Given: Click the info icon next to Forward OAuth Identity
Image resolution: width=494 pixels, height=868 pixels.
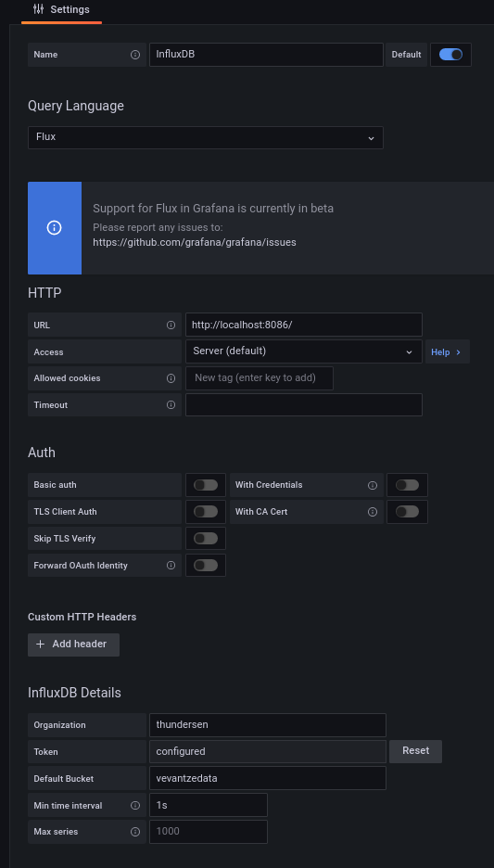Looking at the screenshot, I should (171, 565).
